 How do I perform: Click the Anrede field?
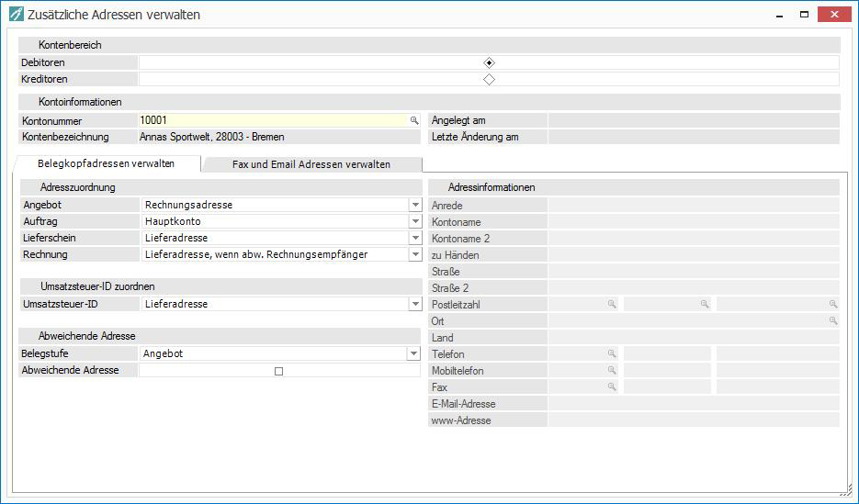coord(694,206)
